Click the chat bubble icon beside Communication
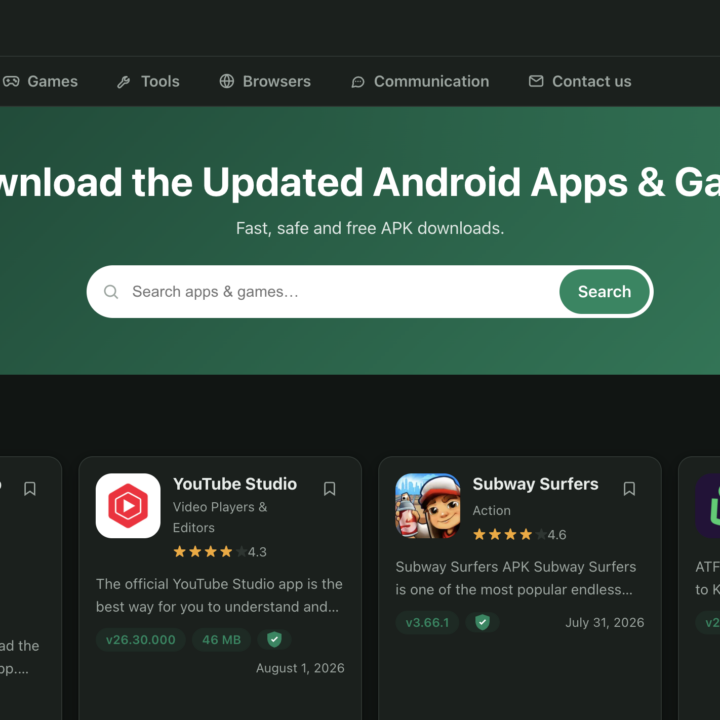The width and height of the screenshot is (720, 720). point(358,82)
